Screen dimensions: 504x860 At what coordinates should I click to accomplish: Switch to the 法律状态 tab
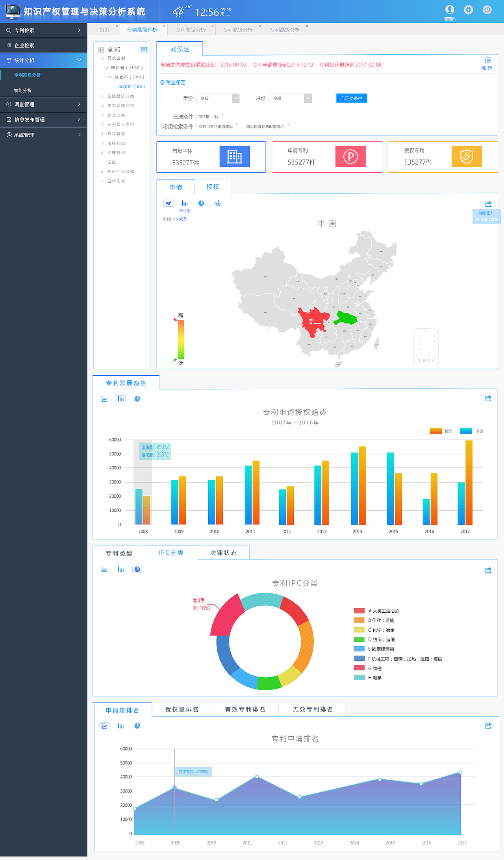pyautogui.click(x=223, y=553)
